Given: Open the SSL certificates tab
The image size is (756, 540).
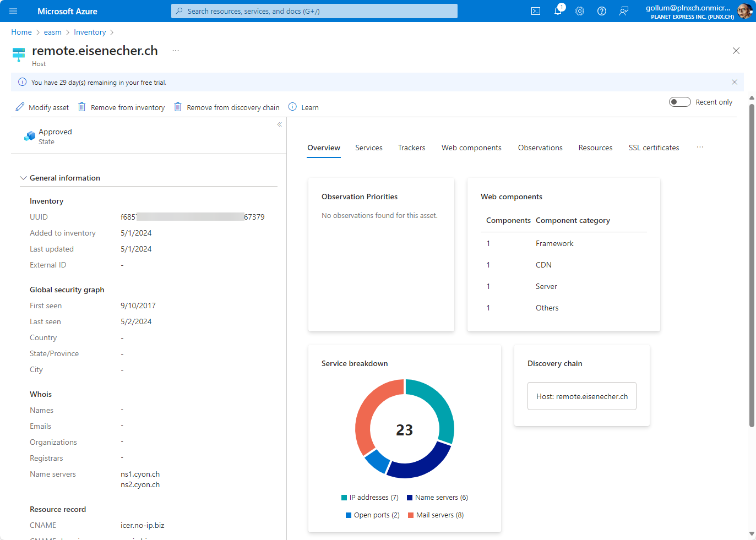Looking at the screenshot, I should coord(654,148).
